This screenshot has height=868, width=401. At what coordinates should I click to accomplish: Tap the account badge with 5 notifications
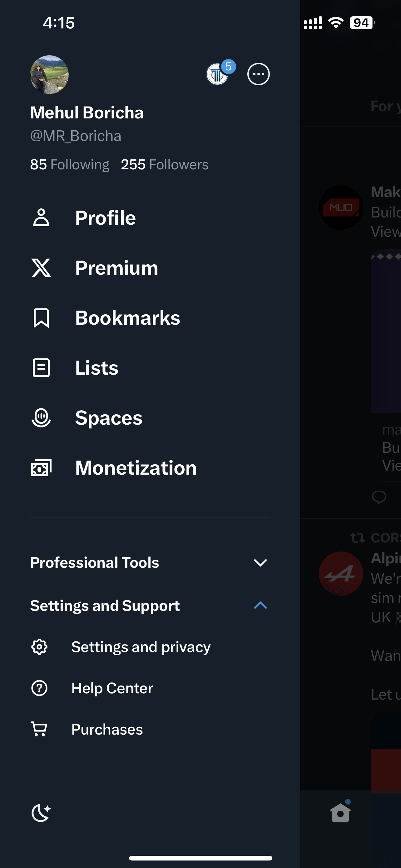(x=217, y=74)
